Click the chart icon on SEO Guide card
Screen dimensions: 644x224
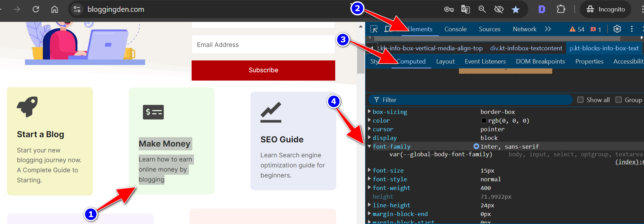coord(271,112)
